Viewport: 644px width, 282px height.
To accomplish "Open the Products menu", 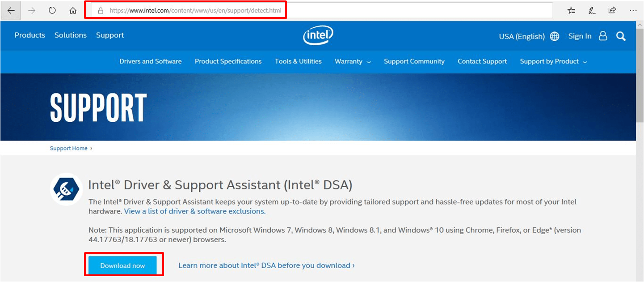I will pos(29,35).
